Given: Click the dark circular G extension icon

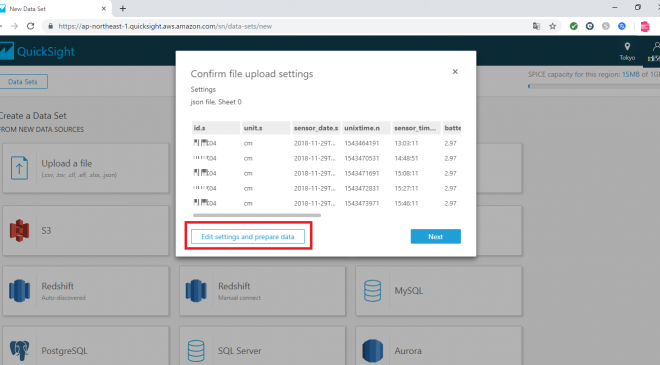Looking at the screenshot, I should click(x=590, y=26).
